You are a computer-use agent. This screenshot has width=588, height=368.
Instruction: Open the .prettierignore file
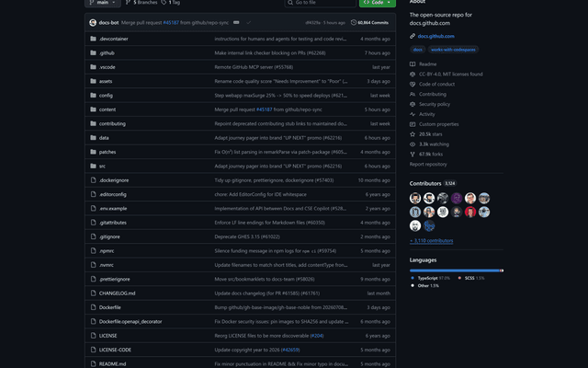click(x=114, y=279)
